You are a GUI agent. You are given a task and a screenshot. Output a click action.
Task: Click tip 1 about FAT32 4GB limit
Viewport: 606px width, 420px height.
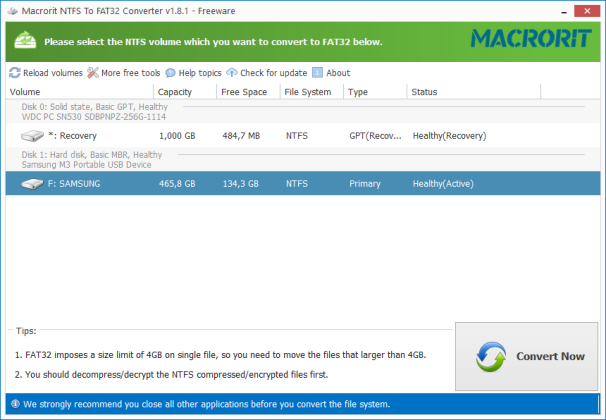point(220,355)
